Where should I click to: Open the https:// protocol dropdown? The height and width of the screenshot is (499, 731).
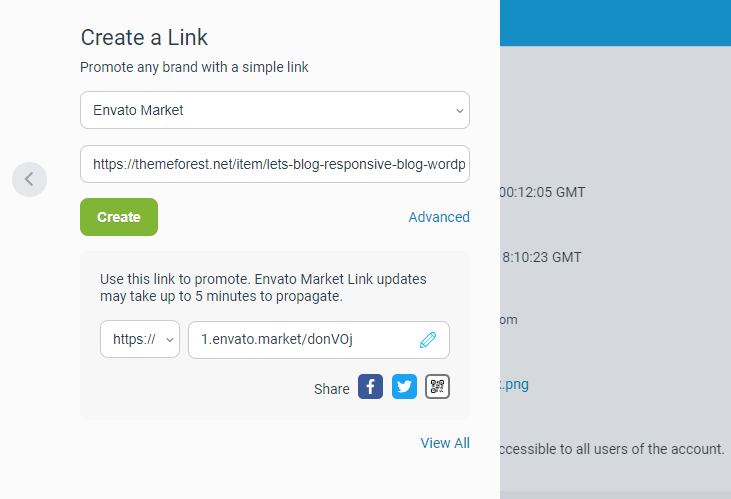(140, 339)
